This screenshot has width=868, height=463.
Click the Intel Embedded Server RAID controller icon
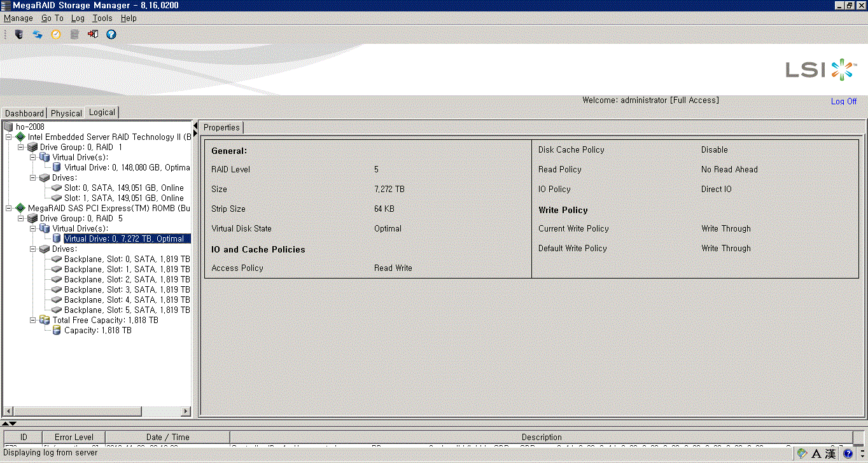tap(20, 137)
